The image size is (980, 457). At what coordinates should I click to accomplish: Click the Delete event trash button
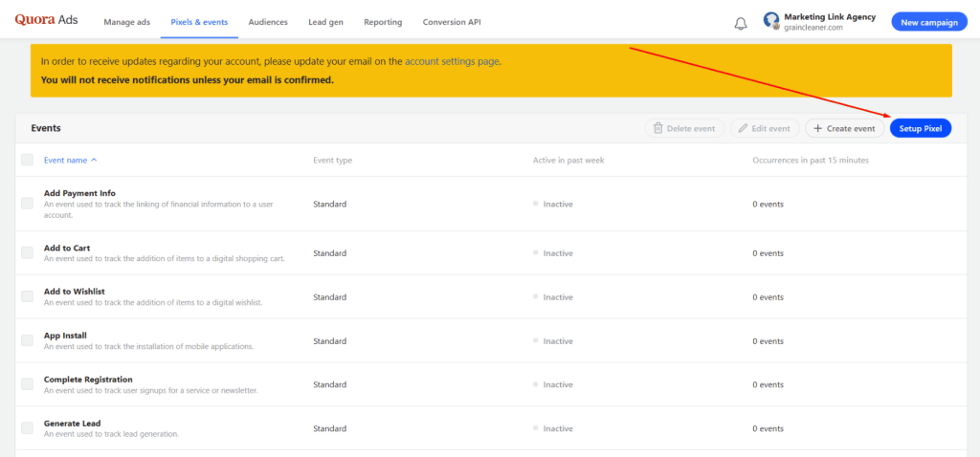[x=684, y=128]
